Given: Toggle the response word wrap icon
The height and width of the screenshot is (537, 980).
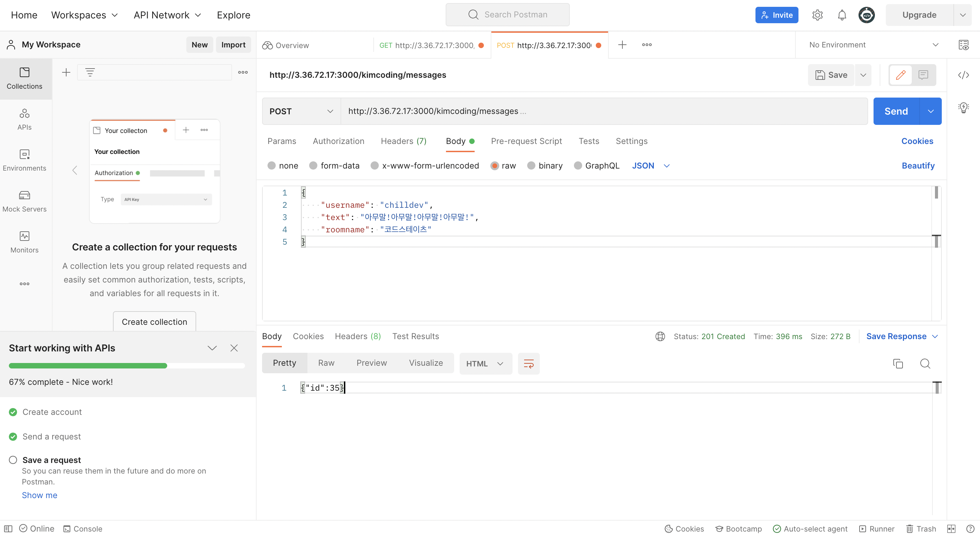Looking at the screenshot, I should coord(529,364).
